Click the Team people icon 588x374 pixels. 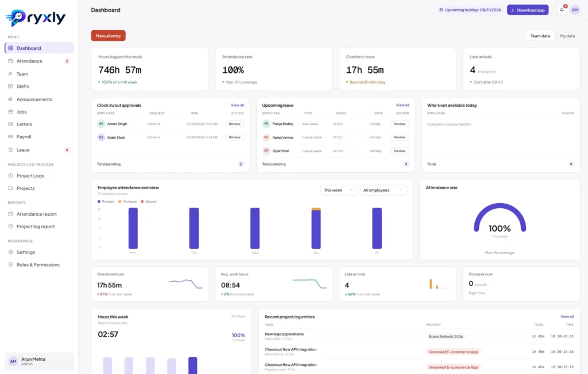10,74
